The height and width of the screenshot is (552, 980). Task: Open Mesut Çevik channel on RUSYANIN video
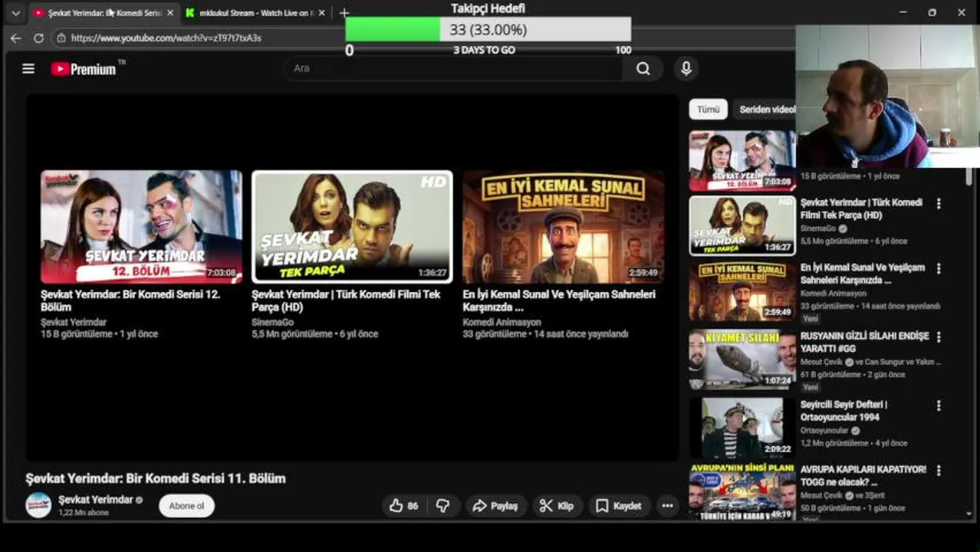point(822,362)
